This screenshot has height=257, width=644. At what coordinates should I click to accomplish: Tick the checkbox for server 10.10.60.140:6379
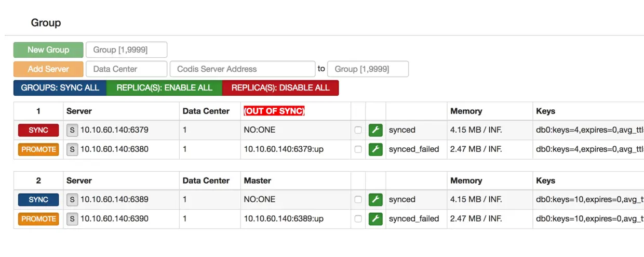click(358, 130)
